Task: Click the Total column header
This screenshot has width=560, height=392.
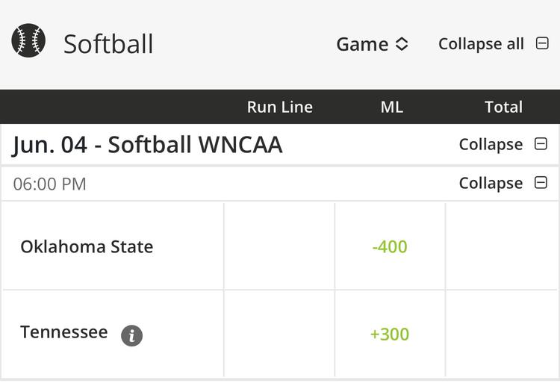Action: [503, 107]
